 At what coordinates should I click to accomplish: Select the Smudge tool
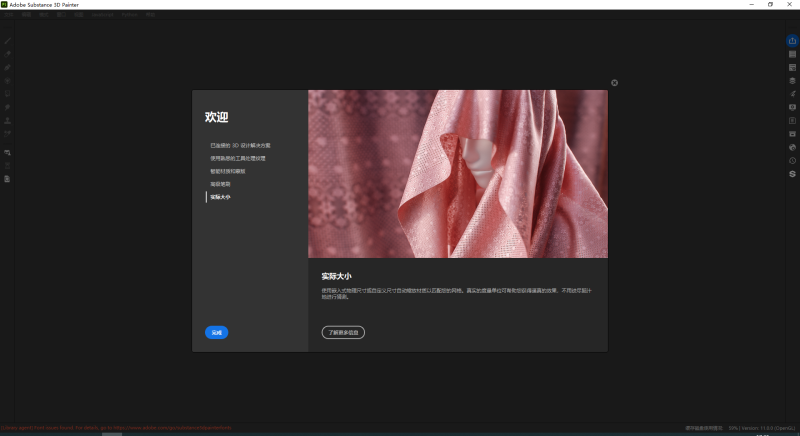7,107
